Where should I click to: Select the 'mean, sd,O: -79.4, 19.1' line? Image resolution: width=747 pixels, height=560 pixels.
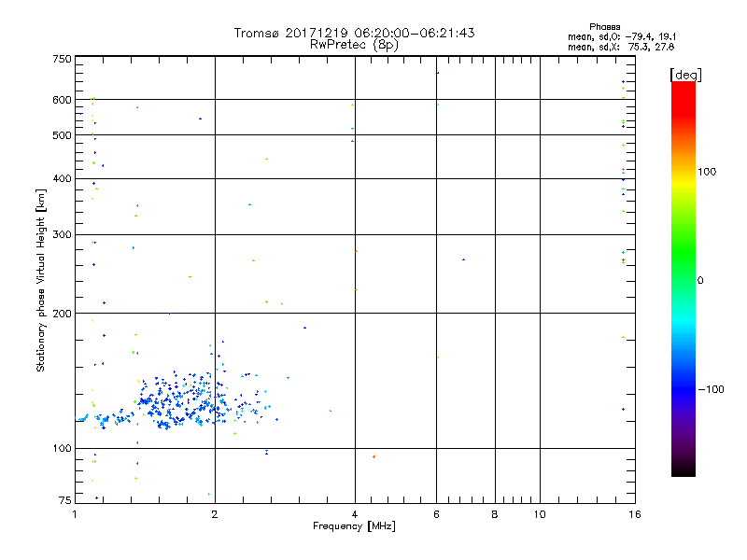click(622, 36)
